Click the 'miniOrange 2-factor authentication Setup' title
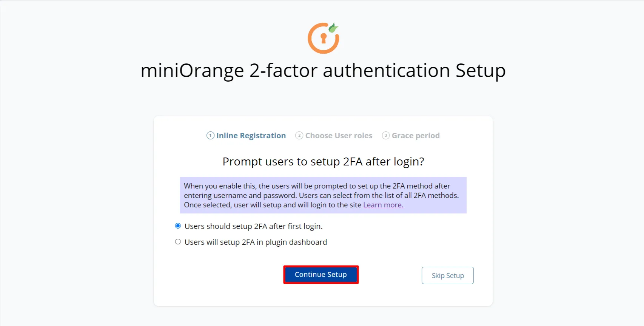This screenshot has height=326, width=644. (323, 70)
